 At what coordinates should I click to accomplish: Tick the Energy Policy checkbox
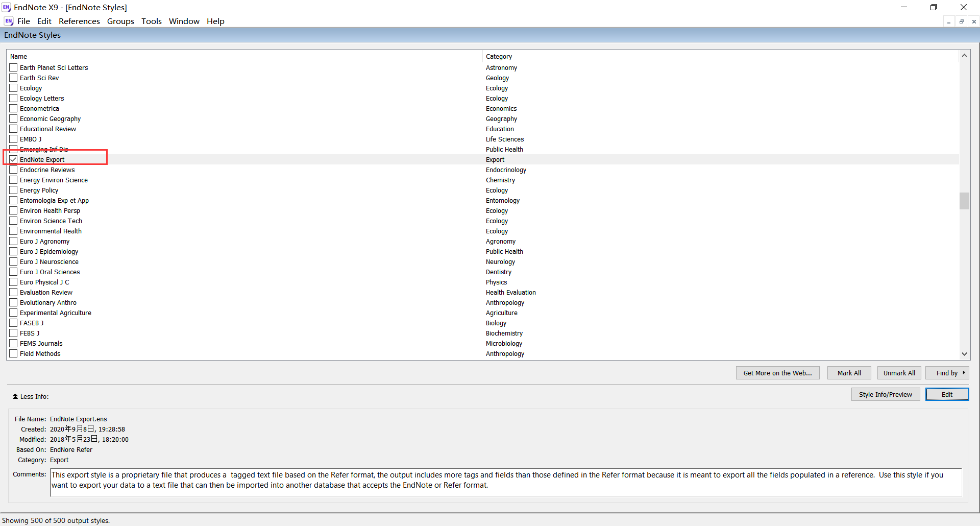[x=13, y=190]
